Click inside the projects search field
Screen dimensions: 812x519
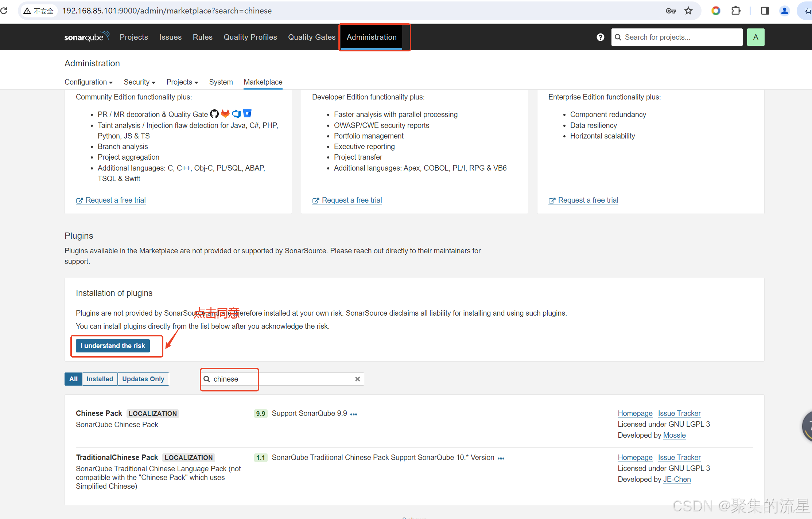[x=676, y=37]
